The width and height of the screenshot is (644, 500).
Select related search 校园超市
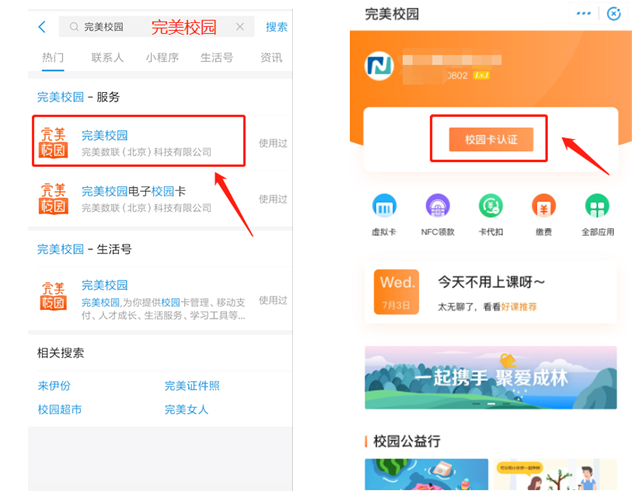coord(60,410)
